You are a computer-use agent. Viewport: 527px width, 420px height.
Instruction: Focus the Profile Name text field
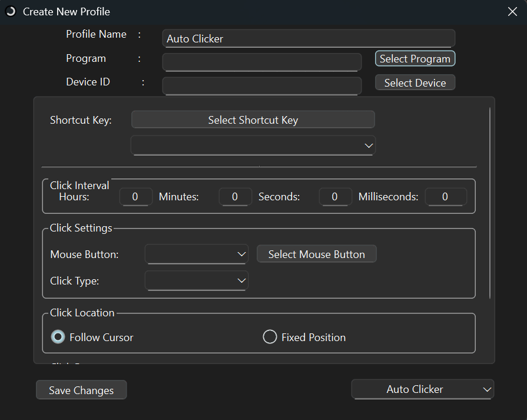click(x=309, y=38)
